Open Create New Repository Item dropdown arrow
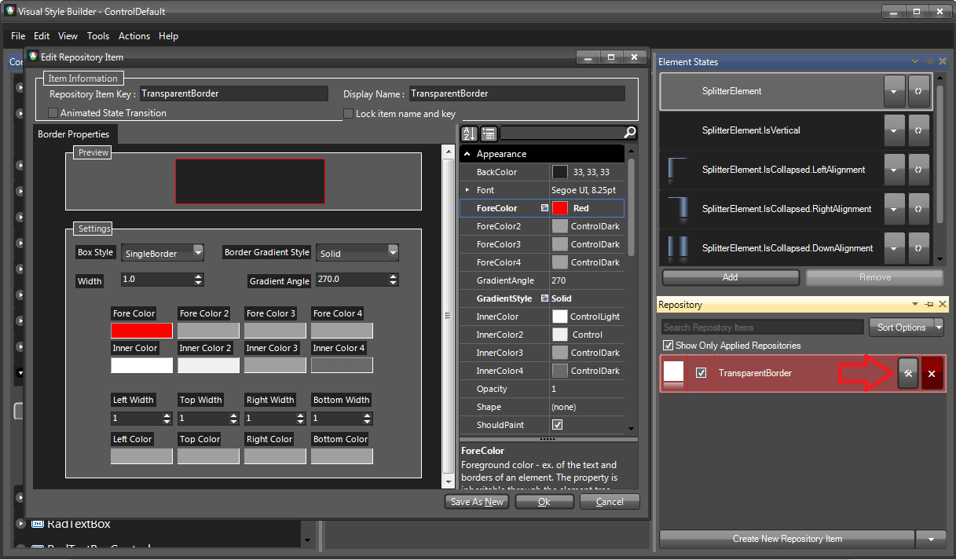Screen dimensions: 956x560 (931, 540)
